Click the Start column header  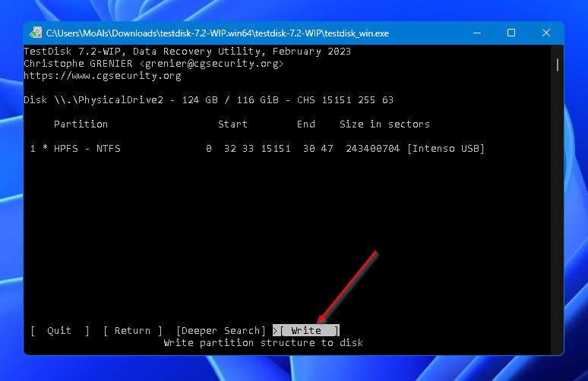click(232, 124)
